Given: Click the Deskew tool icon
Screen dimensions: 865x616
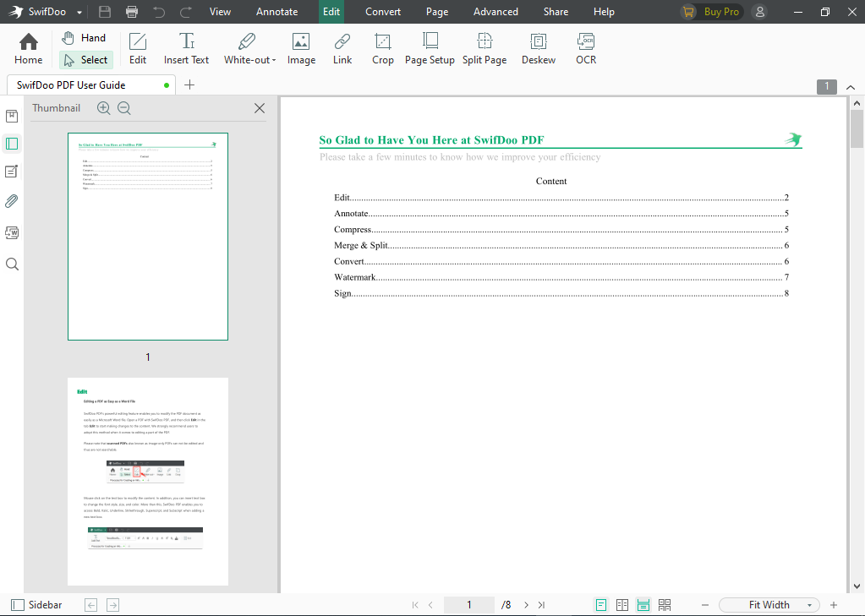Looking at the screenshot, I should coord(538,48).
